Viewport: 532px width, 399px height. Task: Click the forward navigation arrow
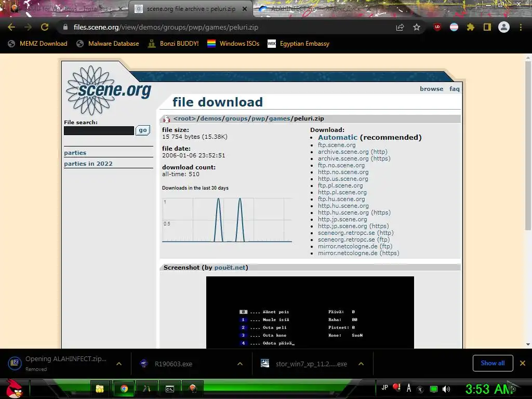28,27
